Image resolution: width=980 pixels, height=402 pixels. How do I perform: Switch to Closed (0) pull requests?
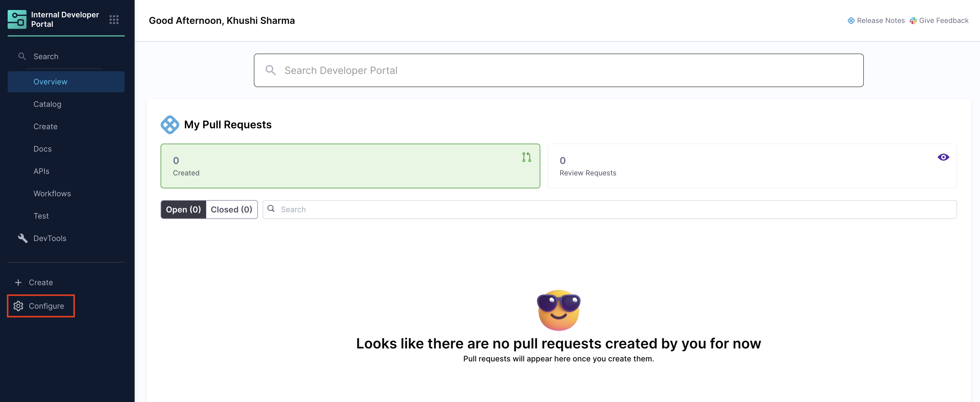pos(231,210)
